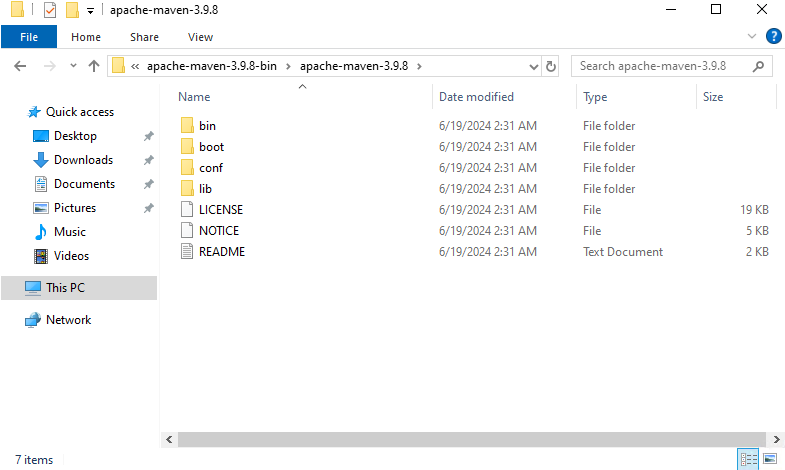This screenshot has width=785, height=470.
Task: Switch to Details view icon
Action: pos(749,459)
